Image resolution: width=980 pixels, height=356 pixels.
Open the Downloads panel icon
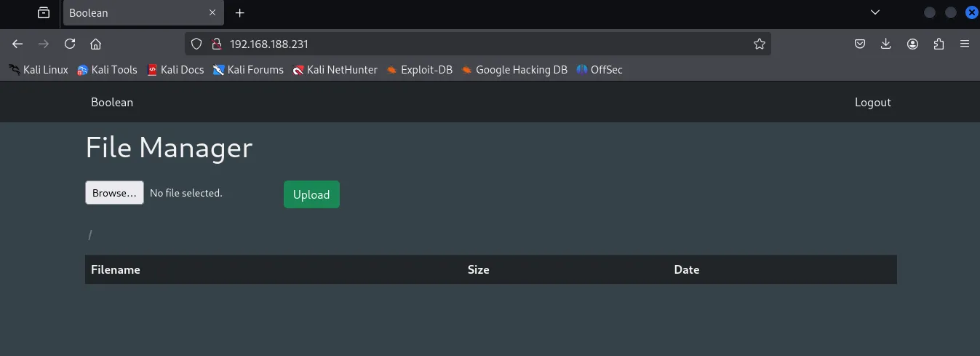(x=885, y=44)
